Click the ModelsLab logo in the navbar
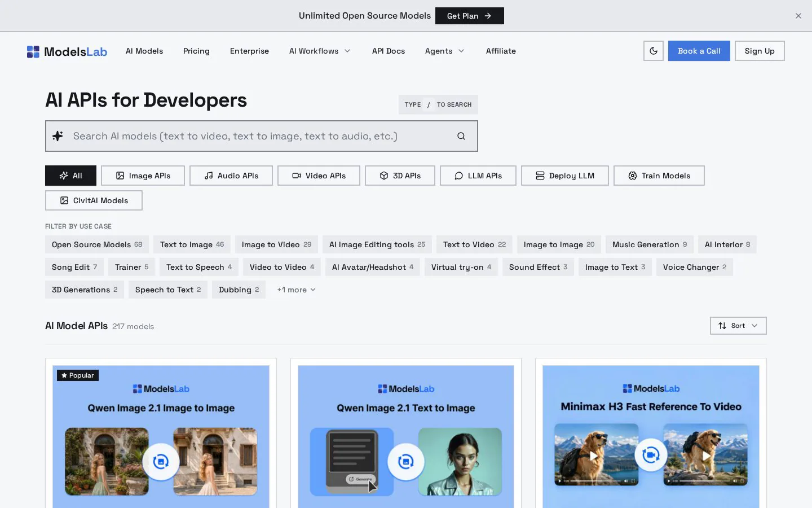Image resolution: width=812 pixels, height=508 pixels. pyautogui.click(x=67, y=51)
